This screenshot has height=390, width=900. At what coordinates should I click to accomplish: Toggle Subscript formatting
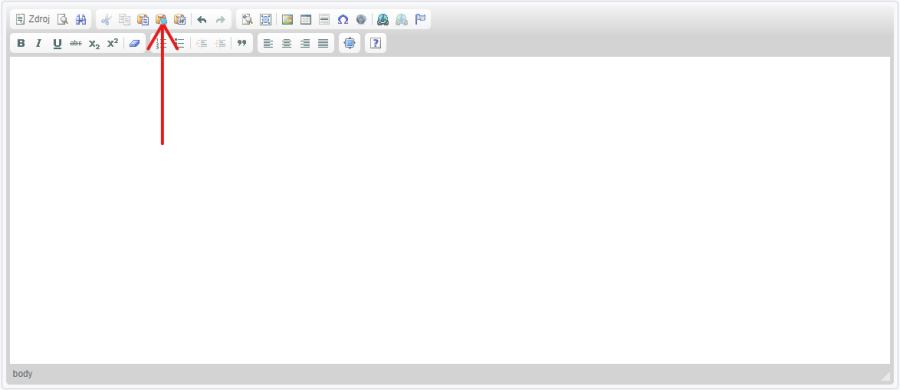(94, 43)
